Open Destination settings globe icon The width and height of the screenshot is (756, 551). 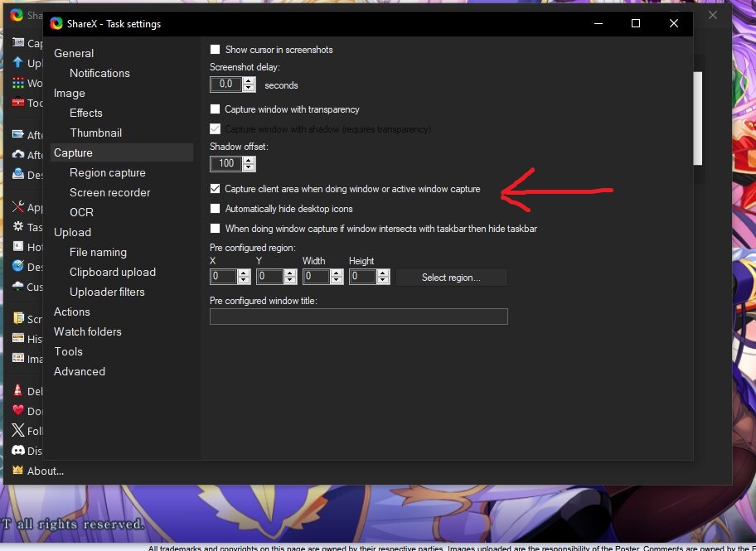pyautogui.click(x=18, y=266)
